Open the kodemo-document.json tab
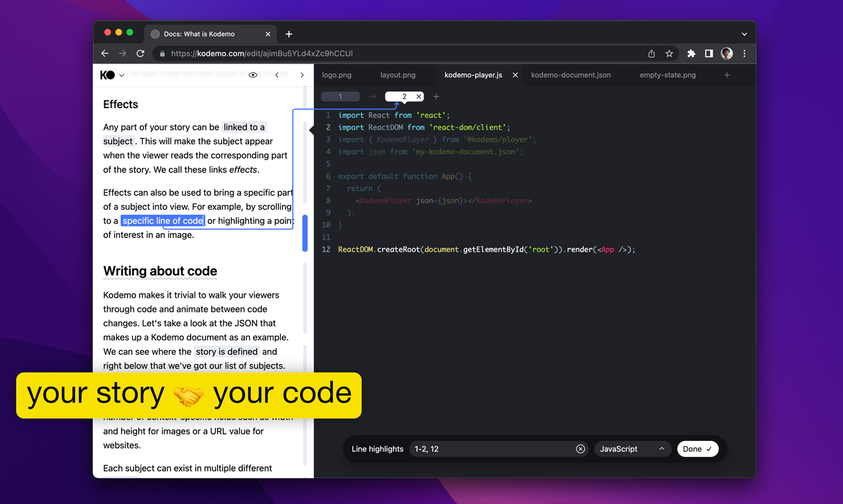This screenshot has height=504, width=843. (x=571, y=75)
